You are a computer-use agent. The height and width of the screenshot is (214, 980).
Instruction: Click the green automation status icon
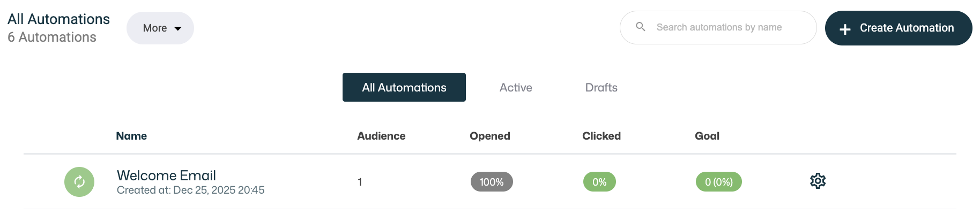tap(79, 182)
